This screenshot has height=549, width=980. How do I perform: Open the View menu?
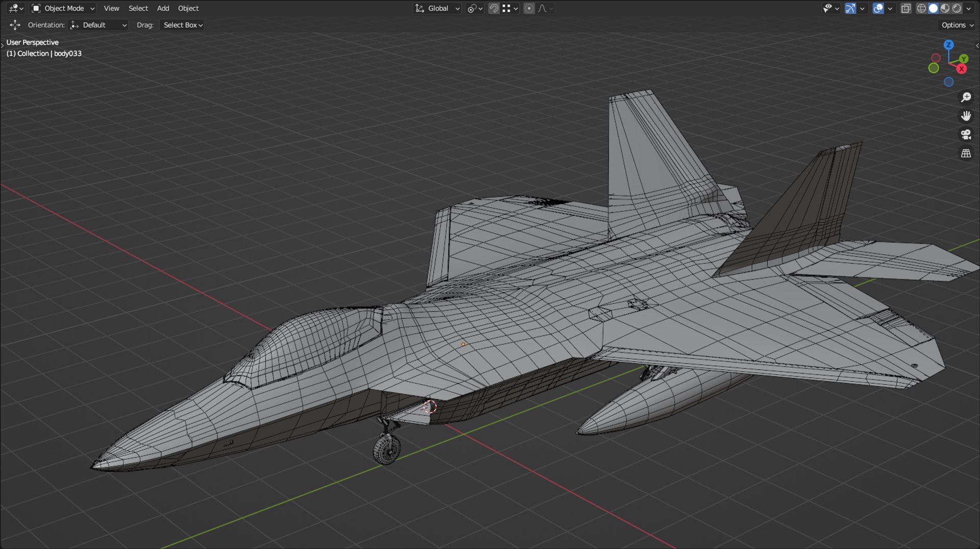click(111, 8)
